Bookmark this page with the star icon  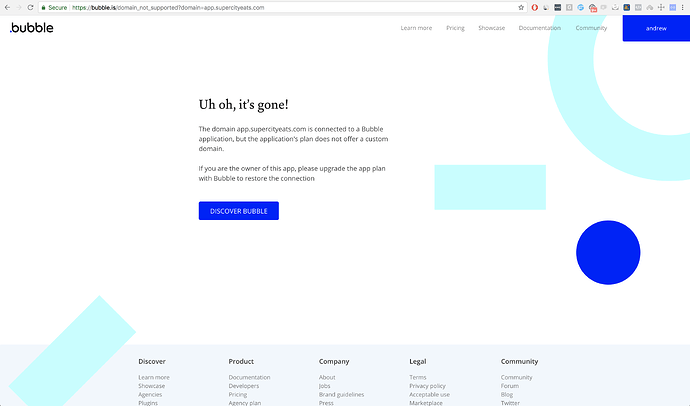tap(521, 7)
